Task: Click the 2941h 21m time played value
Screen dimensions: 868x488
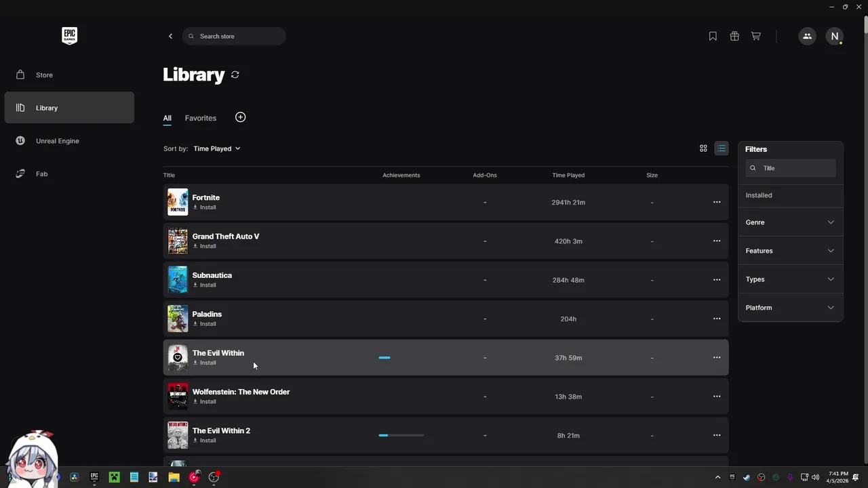Action: coord(568,202)
